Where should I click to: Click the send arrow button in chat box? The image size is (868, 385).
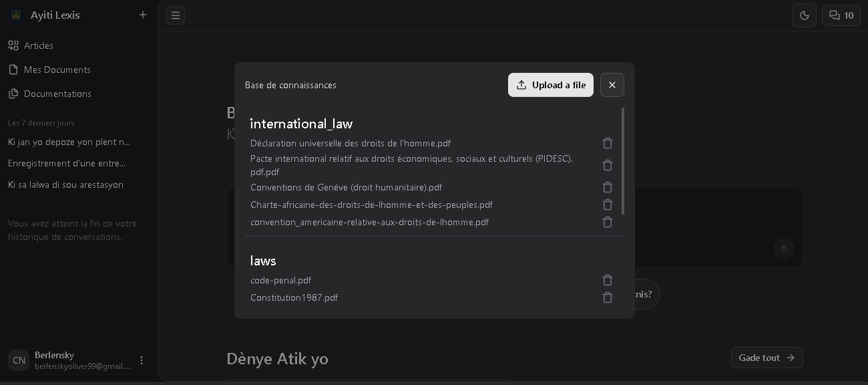784,249
